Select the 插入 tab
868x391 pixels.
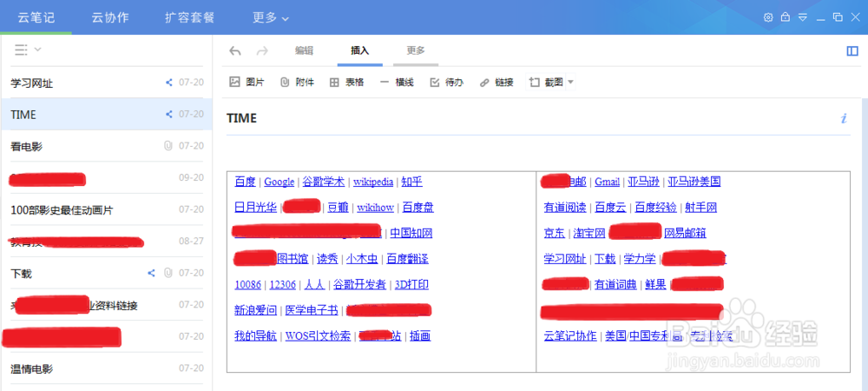point(360,50)
